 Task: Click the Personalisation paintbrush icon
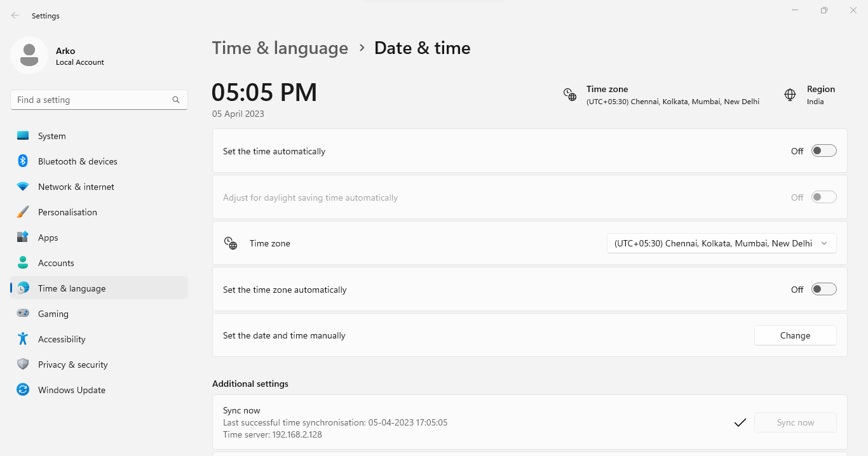point(23,212)
